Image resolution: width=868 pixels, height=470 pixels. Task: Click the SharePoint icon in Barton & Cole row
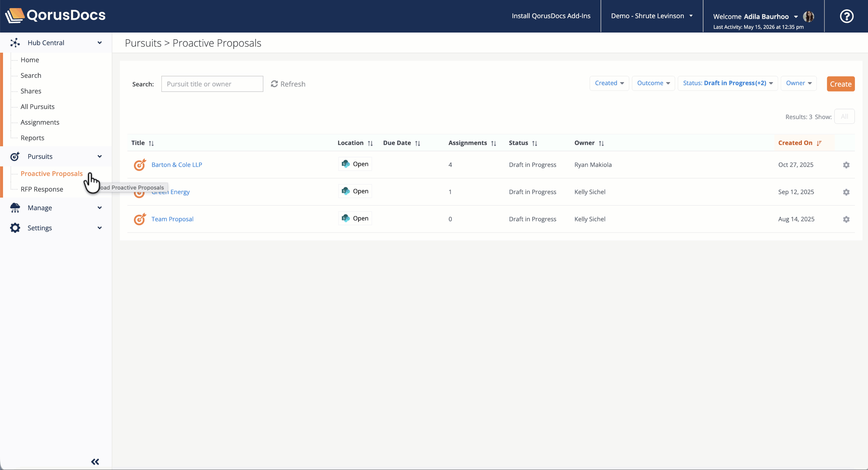346,164
